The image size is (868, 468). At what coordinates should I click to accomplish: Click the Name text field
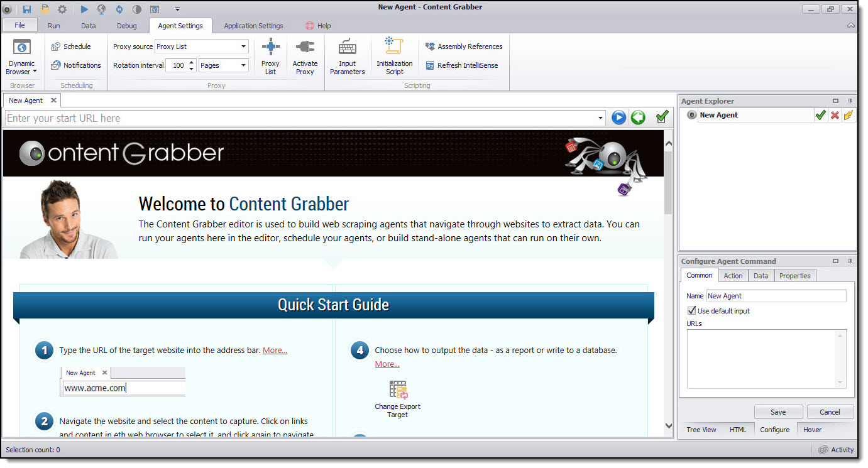tap(776, 296)
